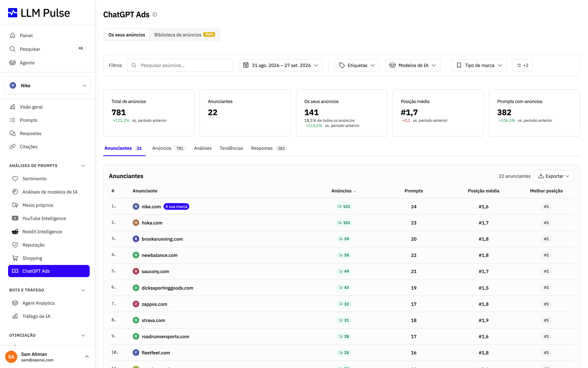588x368 pixels.
Task: Open the Tendências tab
Action: click(231, 148)
